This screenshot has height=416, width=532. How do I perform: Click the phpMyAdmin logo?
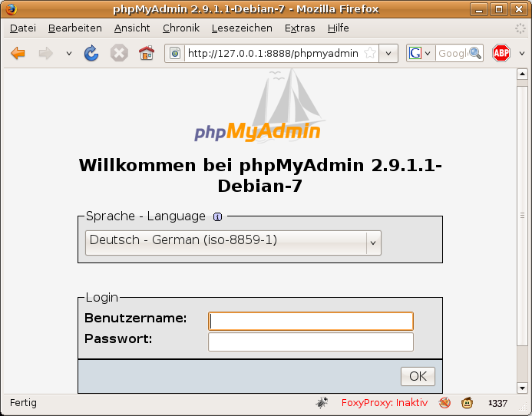point(260,107)
